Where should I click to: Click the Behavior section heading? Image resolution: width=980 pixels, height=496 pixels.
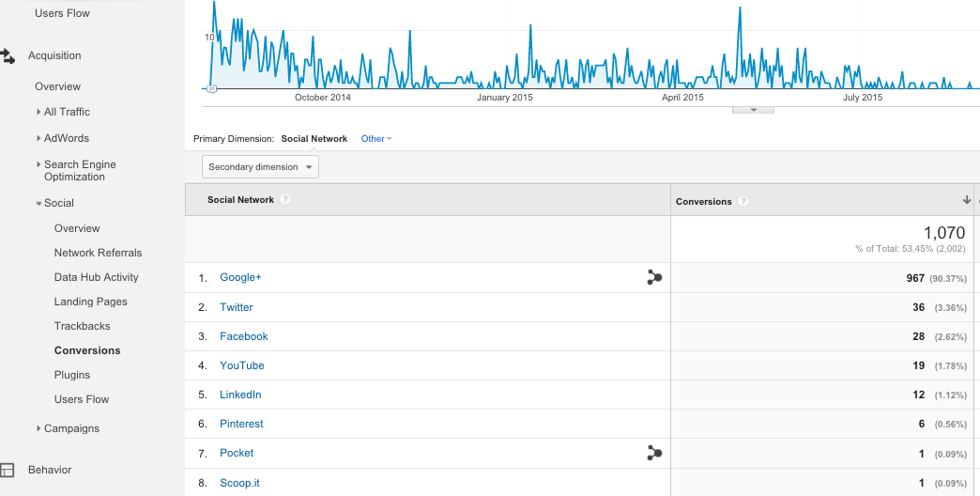click(50, 470)
